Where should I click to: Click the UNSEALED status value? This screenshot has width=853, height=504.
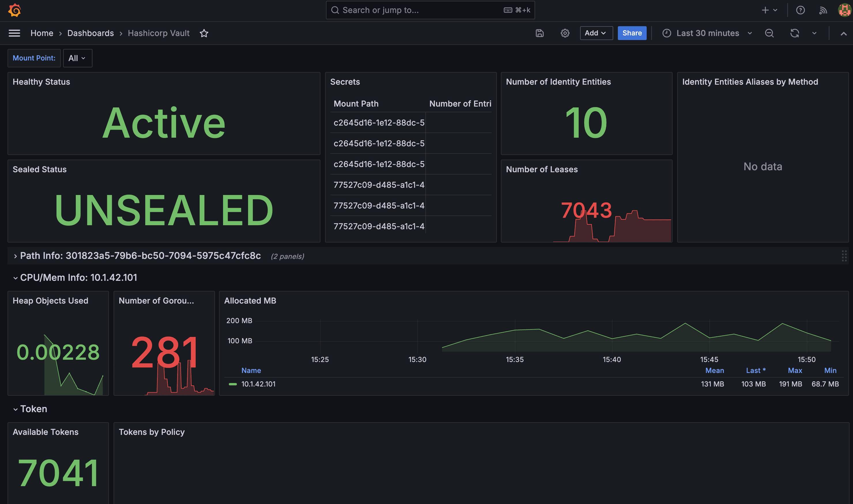point(164,210)
